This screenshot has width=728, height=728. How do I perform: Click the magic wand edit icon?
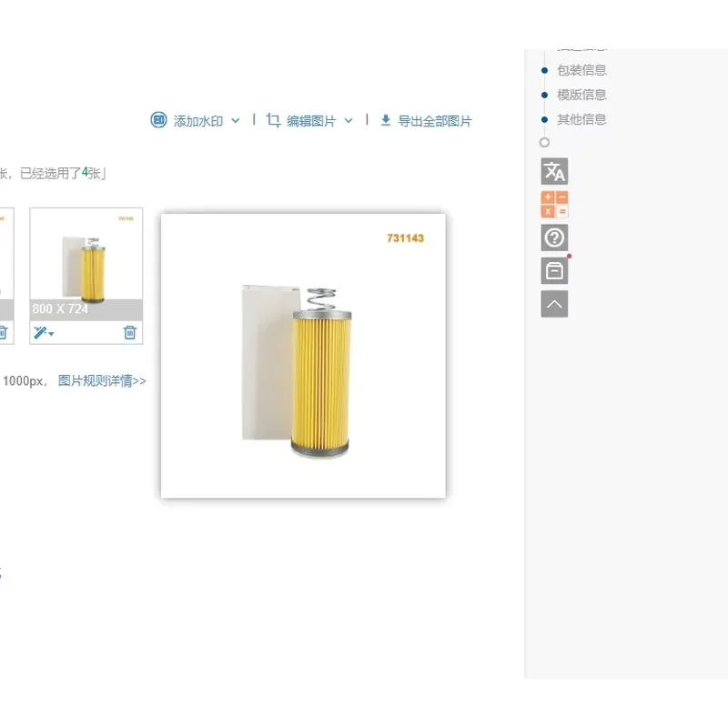(44, 332)
